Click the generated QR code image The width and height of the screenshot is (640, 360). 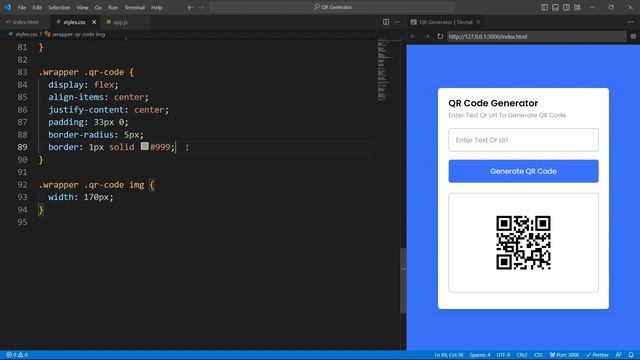tap(523, 243)
